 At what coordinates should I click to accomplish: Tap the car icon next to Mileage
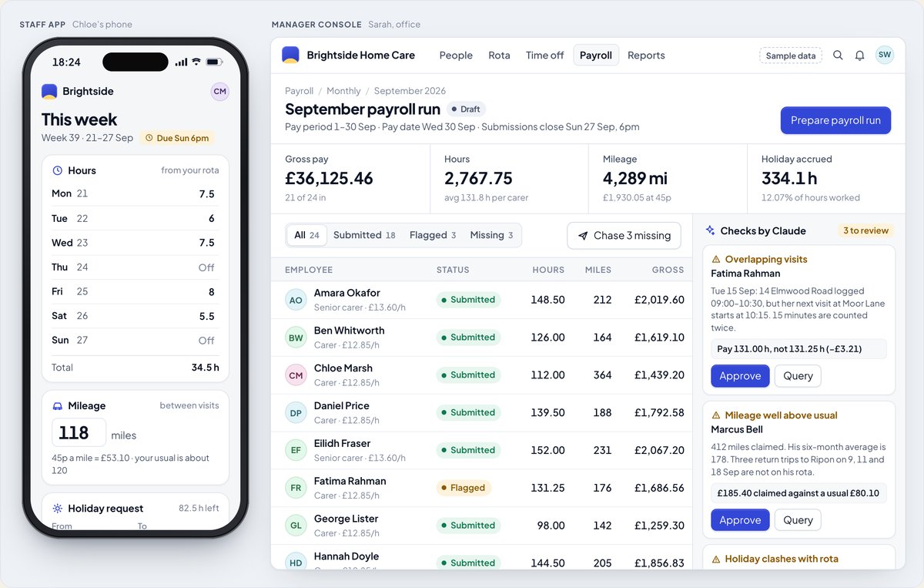point(58,405)
